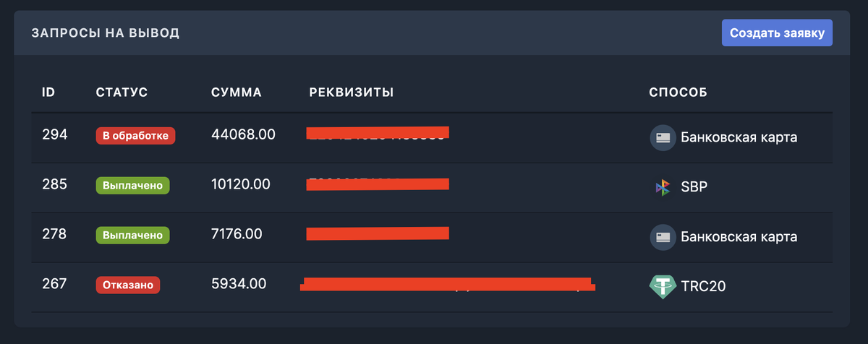Click the РЕКВИЗИТЫ column header
This screenshot has width=868, height=344.
coord(352,93)
